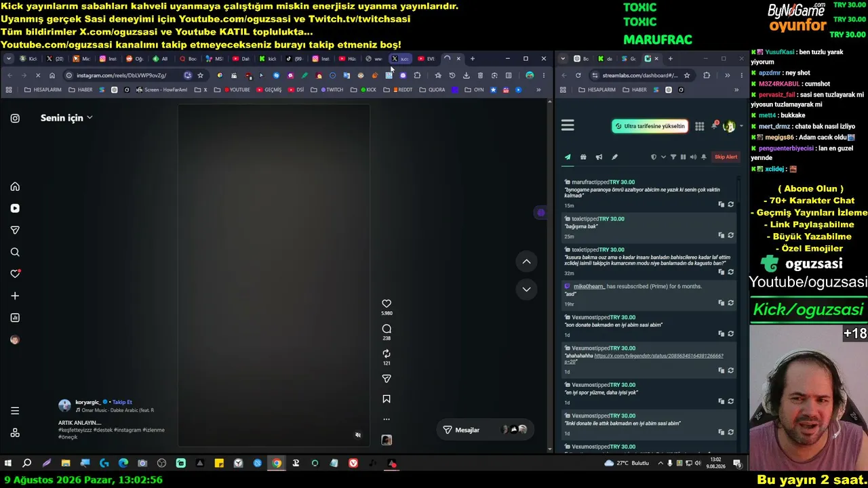
Task: Open the QUORA bookmark folder
Action: (x=433, y=89)
